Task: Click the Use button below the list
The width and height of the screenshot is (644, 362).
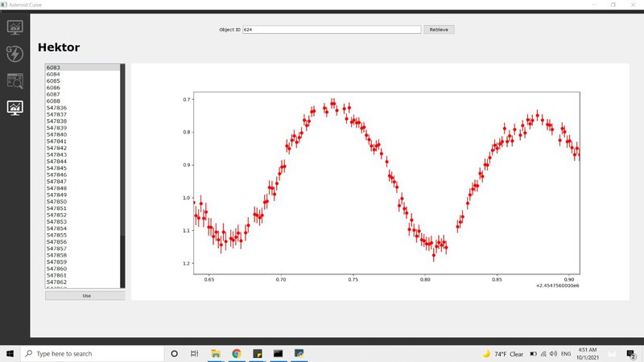Action: coord(85,295)
